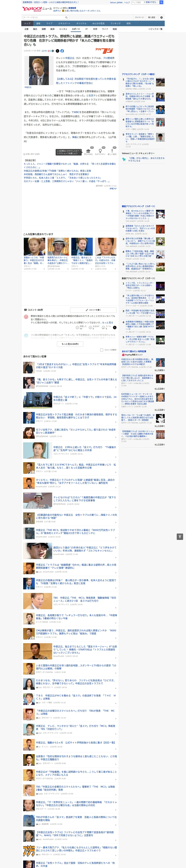
Task: Focus the キーワードを入力 search field
Action: click(x=44, y=18)
